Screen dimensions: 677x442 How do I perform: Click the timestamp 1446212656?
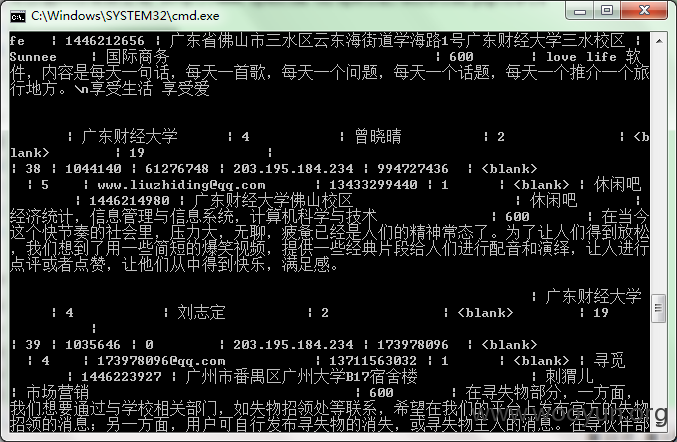[105, 41]
